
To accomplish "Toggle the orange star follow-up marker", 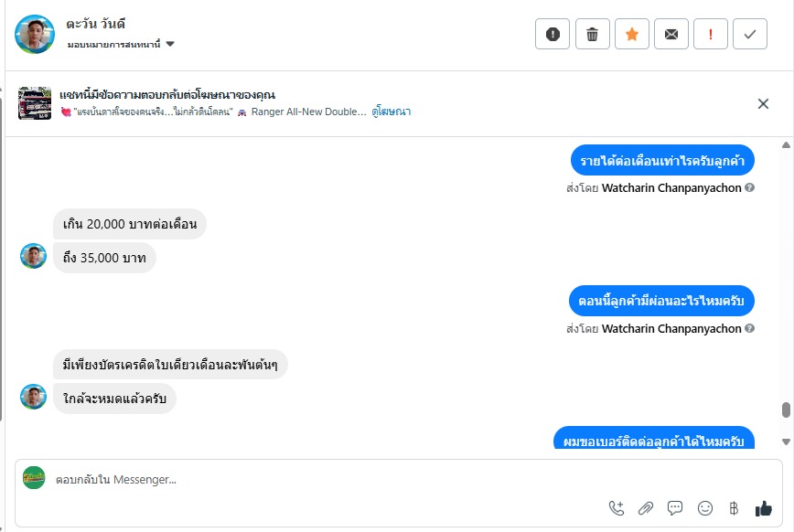I will click(x=632, y=35).
